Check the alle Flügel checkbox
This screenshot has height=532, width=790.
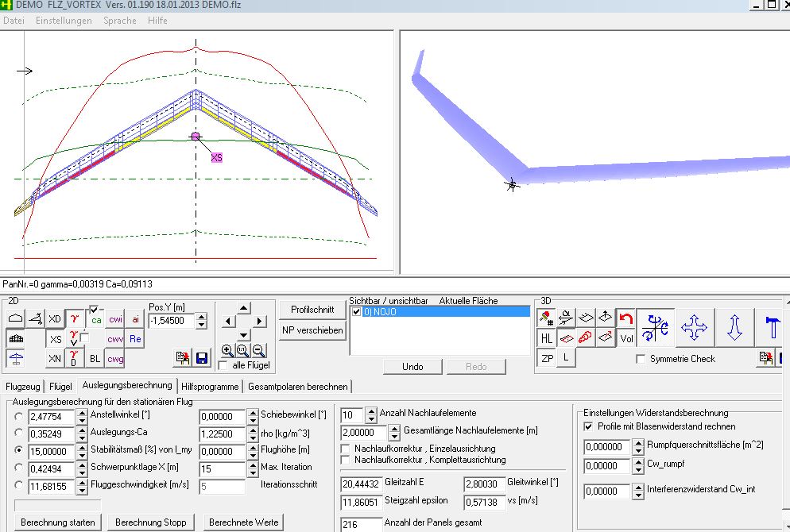[223, 365]
